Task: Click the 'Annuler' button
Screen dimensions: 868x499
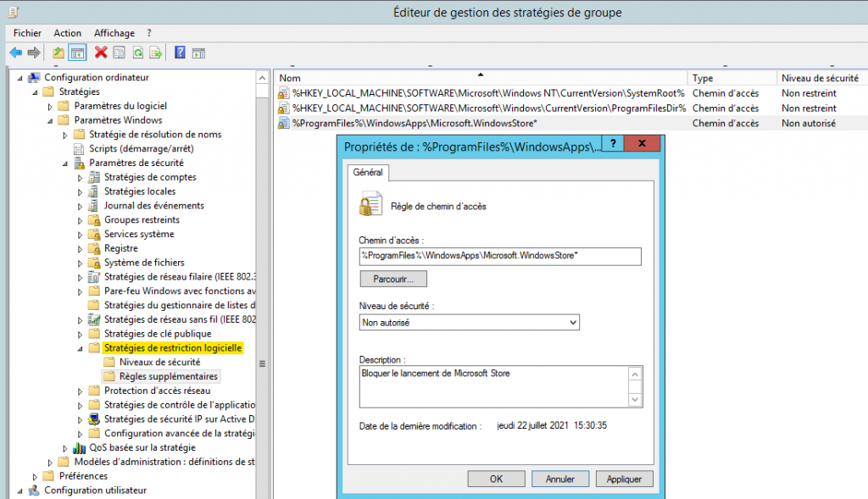Action: (x=559, y=479)
